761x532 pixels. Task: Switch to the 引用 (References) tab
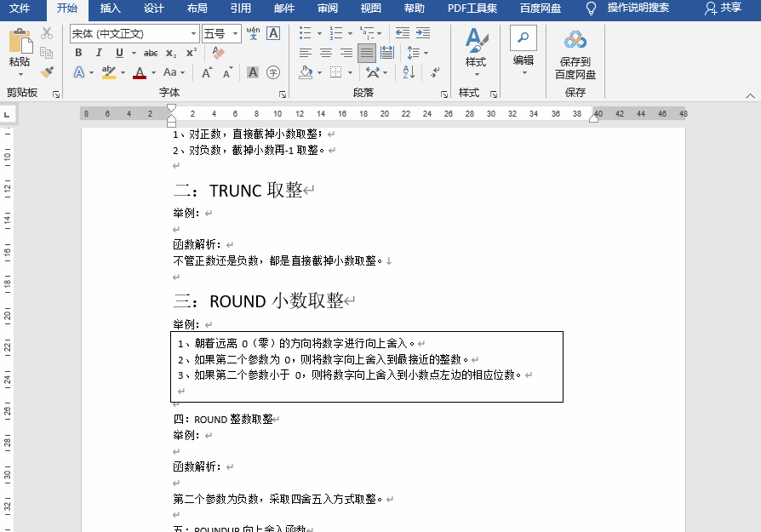pos(241,9)
